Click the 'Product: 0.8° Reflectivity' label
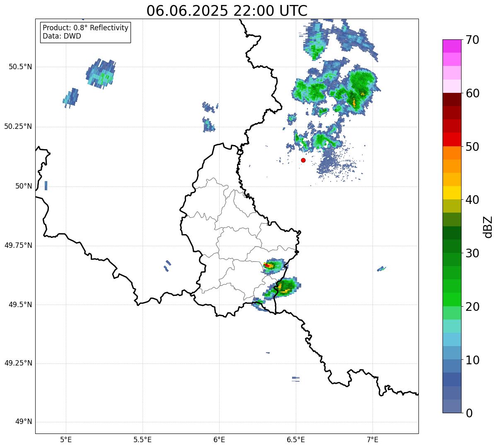Viewport: 498px width, 448px height. pos(86,28)
